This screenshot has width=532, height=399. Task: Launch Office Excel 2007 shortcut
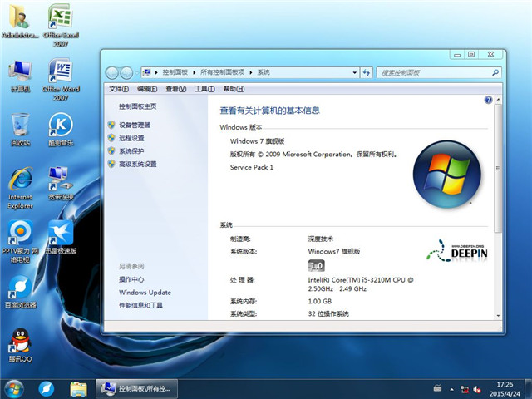click(61, 24)
